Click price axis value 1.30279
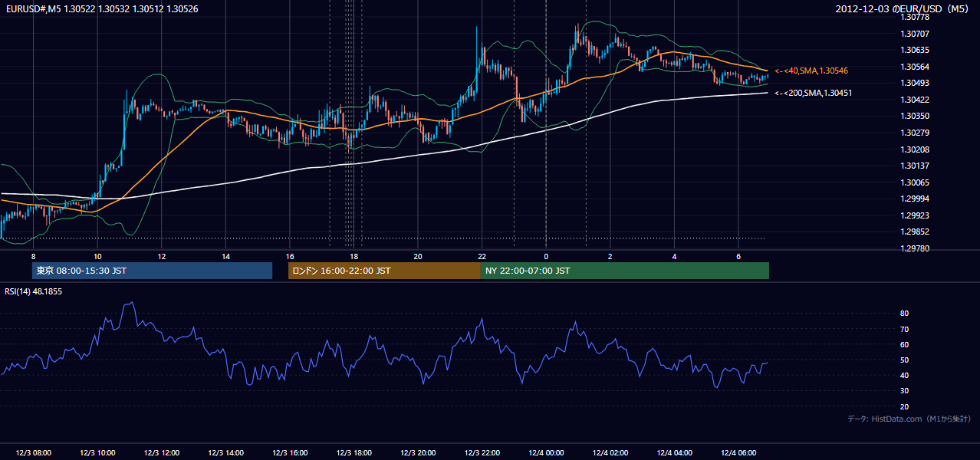 [916, 133]
